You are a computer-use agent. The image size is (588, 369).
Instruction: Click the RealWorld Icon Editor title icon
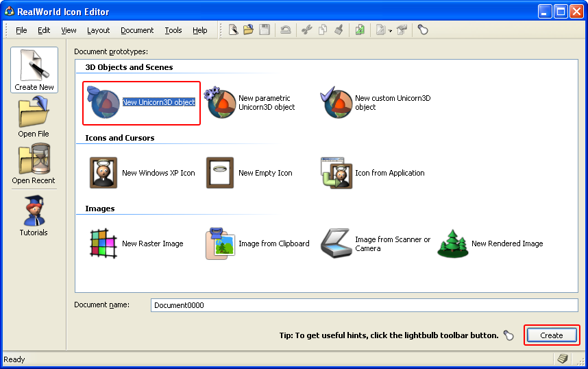(9, 12)
